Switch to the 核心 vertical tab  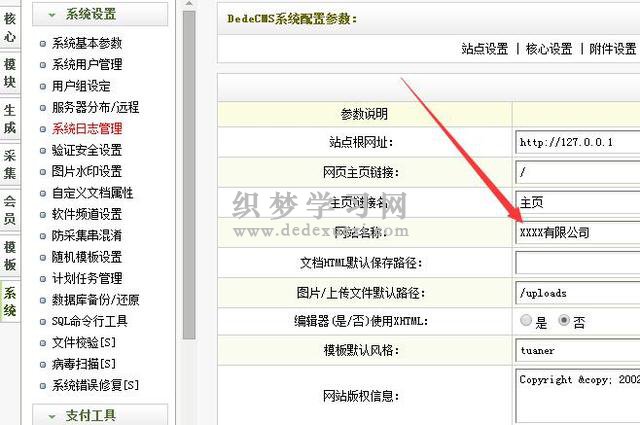tap(9, 27)
